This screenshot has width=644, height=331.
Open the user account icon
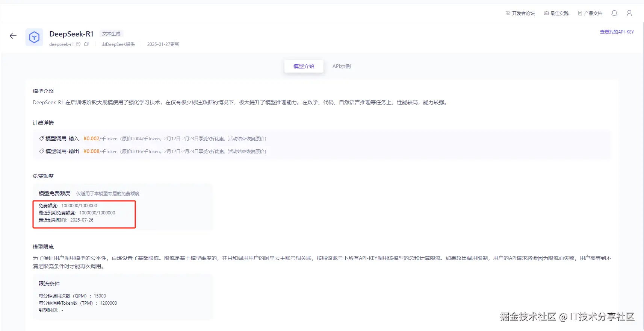point(629,13)
